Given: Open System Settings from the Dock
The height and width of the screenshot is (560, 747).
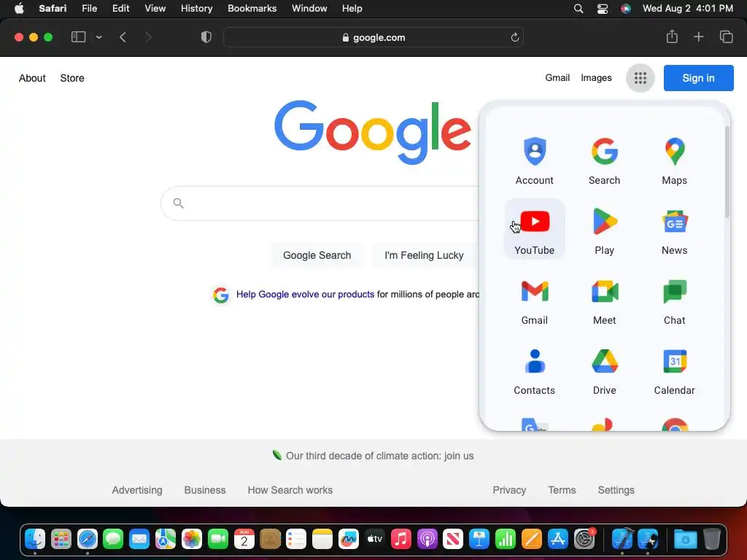Looking at the screenshot, I should pos(584,539).
